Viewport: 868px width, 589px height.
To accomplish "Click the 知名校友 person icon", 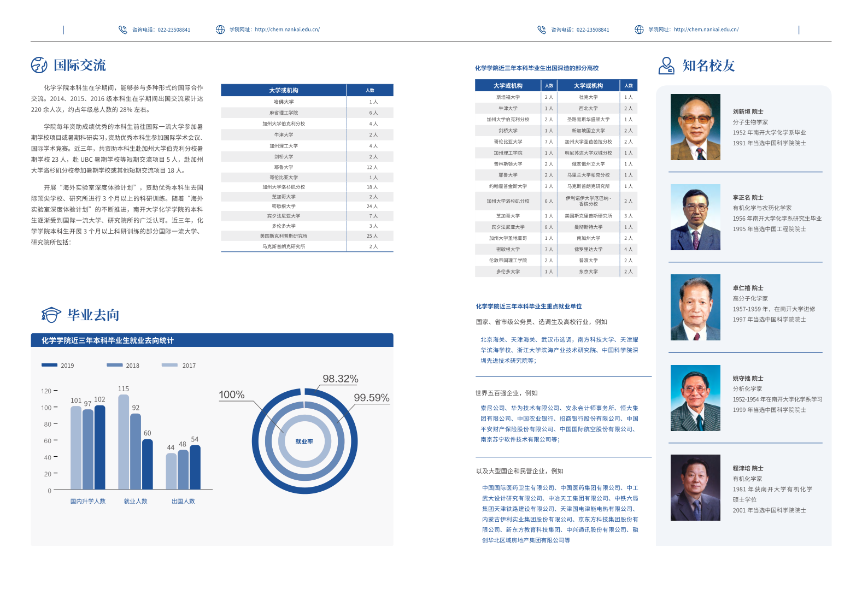I will 666,66.
